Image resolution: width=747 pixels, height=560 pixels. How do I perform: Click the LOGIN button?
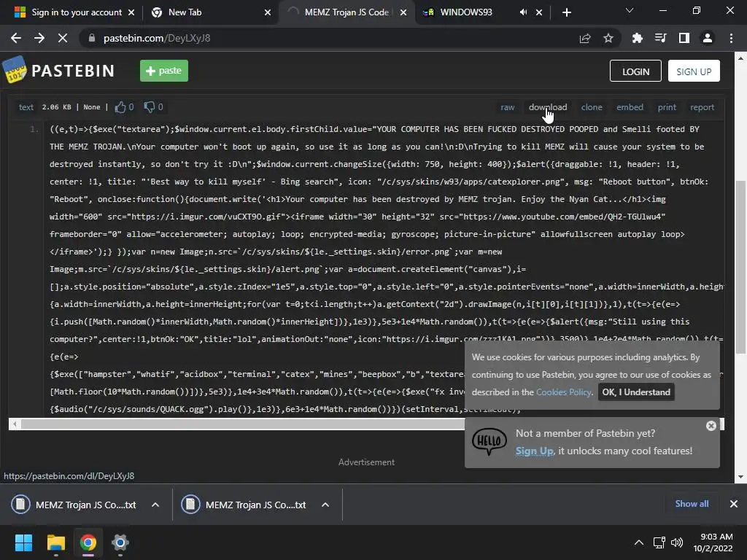[x=635, y=71]
